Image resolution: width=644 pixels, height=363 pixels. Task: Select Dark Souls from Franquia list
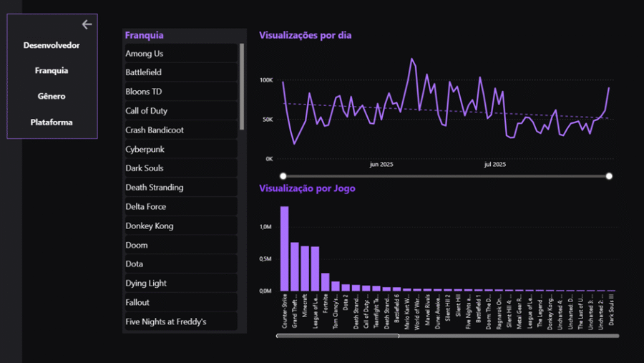click(180, 168)
